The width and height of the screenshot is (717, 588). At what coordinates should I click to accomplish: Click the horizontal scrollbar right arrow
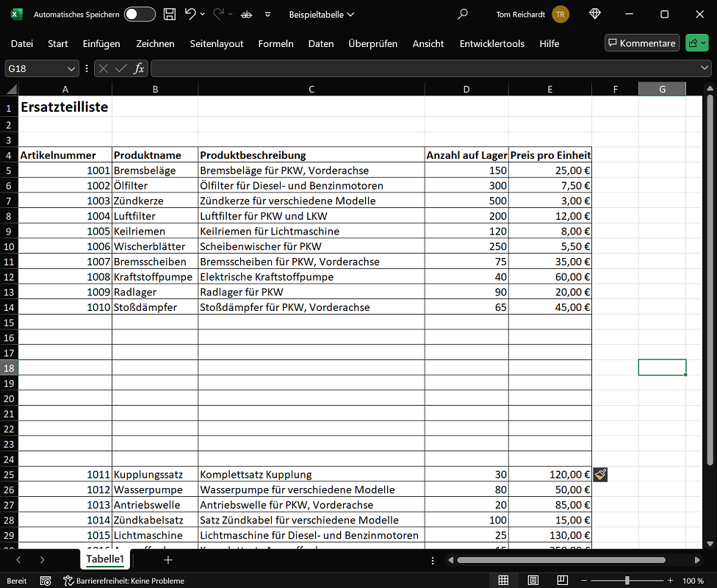(x=697, y=560)
